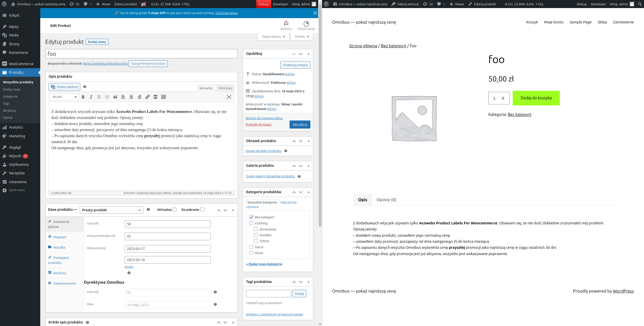The width and height of the screenshot is (644, 326).
Task: Click the insert link icon
Action: click(147, 97)
